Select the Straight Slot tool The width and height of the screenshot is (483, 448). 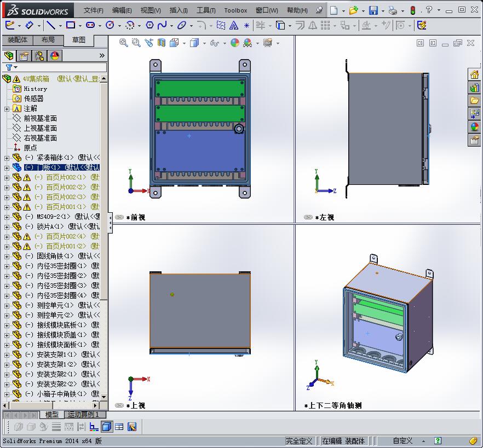click(90, 25)
